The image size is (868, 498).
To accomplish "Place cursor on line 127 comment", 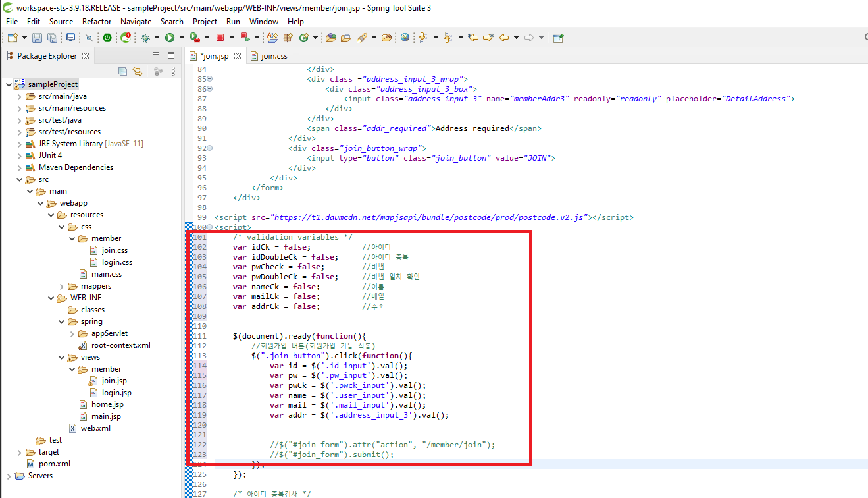I will [x=272, y=493].
